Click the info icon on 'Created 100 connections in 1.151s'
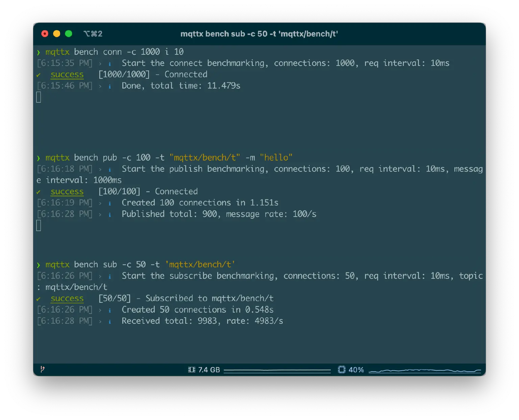Viewport: 519px width, 420px height. pos(109,203)
